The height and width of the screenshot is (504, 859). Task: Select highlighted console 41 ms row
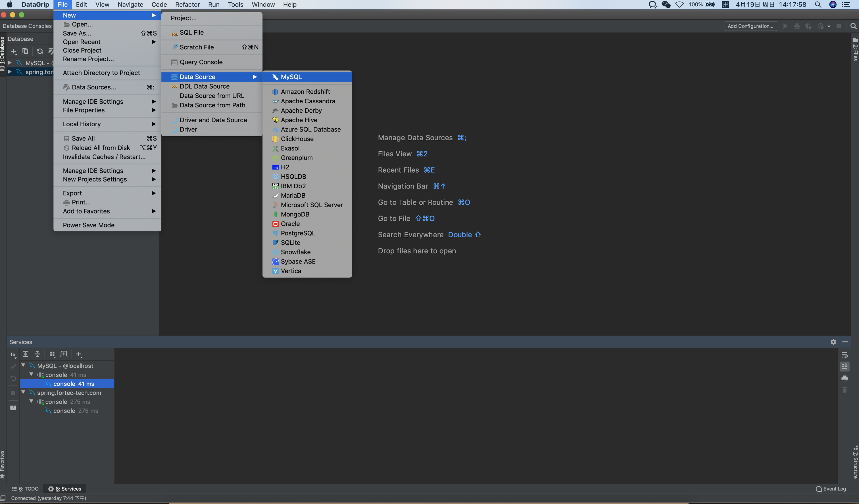(x=67, y=384)
